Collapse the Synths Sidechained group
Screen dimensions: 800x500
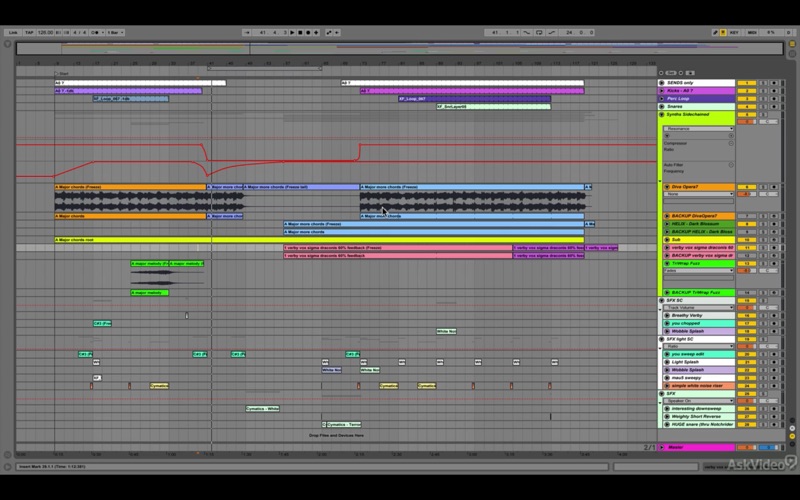coord(662,115)
